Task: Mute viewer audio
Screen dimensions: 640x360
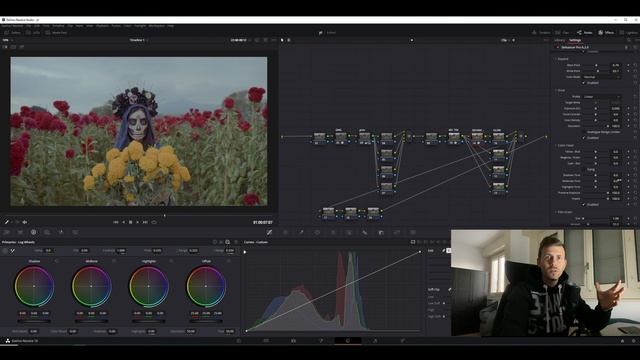Action: (24, 222)
